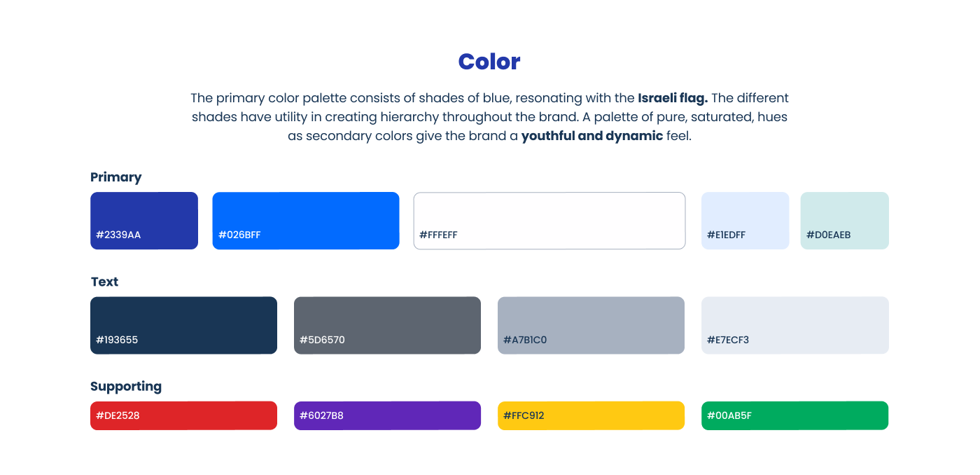Click the red #DE2528 supporting swatch

[x=183, y=415]
